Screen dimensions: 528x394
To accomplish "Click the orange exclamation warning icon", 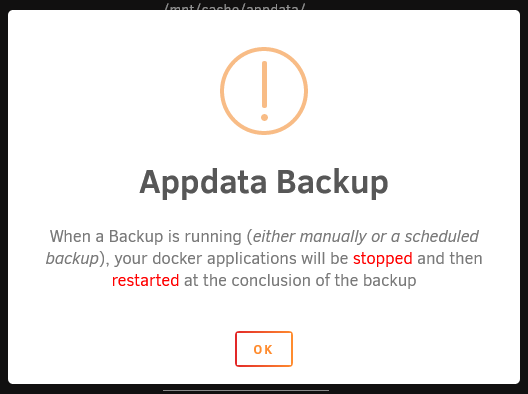I will point(264,91).
